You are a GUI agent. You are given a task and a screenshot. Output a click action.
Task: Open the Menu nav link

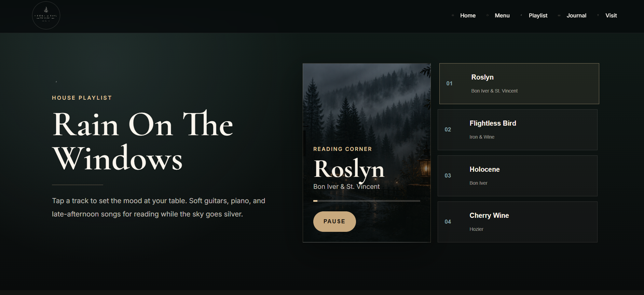point(502,15)
